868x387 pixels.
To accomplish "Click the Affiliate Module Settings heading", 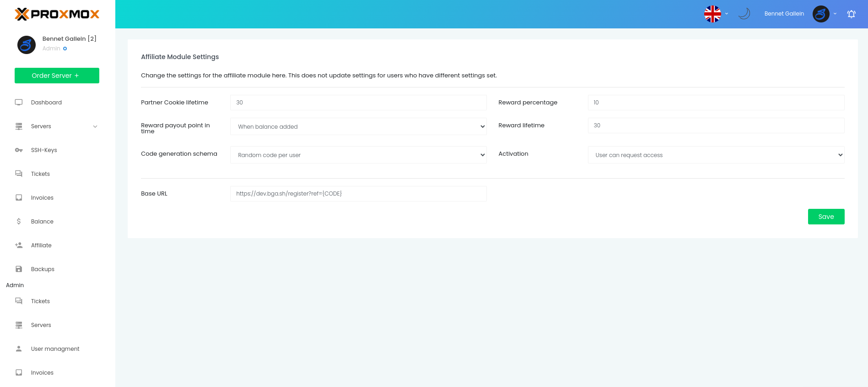I will (x=180, y=57).
